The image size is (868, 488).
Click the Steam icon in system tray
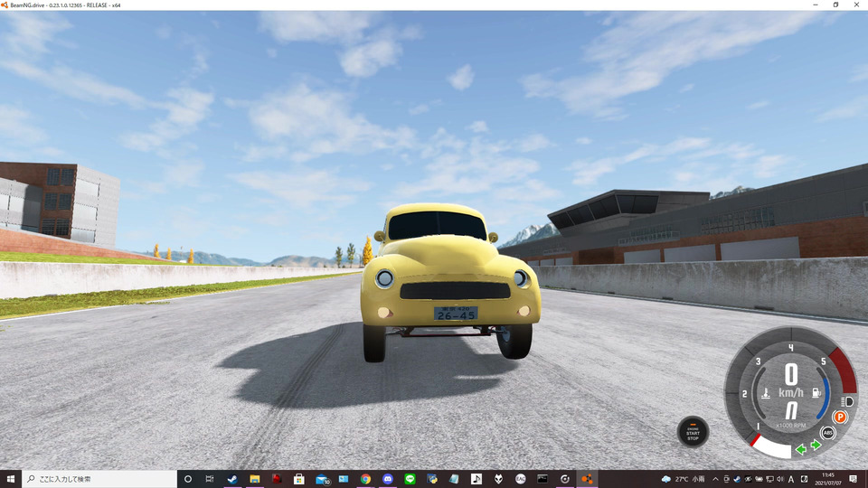click(x=737, y=479)
